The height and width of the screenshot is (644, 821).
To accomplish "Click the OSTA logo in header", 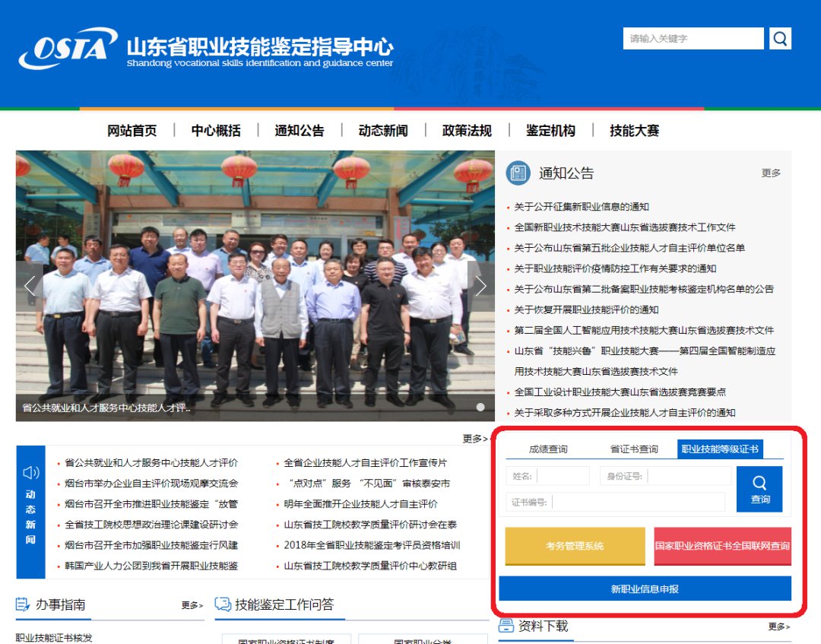I will [x=68, y=49].
